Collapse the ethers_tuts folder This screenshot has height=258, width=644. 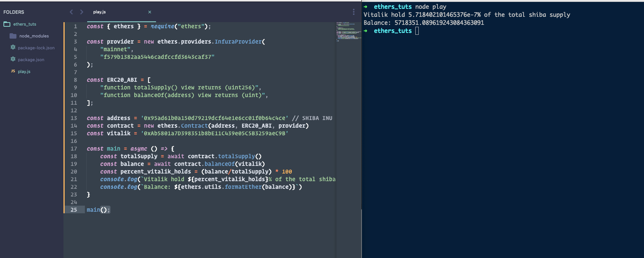25,24
